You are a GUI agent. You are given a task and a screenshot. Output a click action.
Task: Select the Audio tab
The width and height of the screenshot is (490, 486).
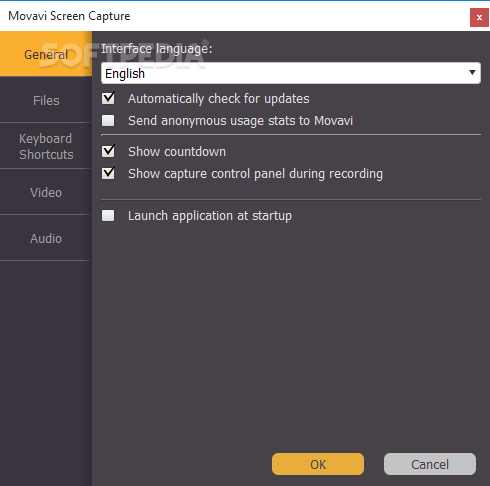46,238
